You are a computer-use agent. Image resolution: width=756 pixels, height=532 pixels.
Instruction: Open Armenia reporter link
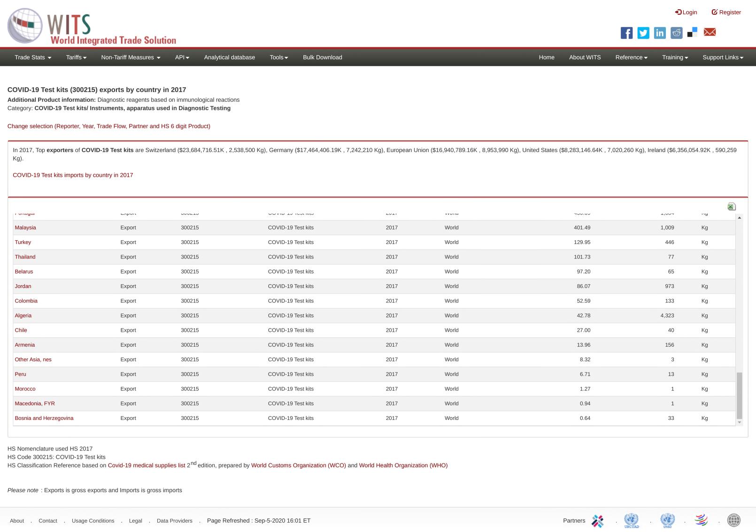[x=25, y=345]
